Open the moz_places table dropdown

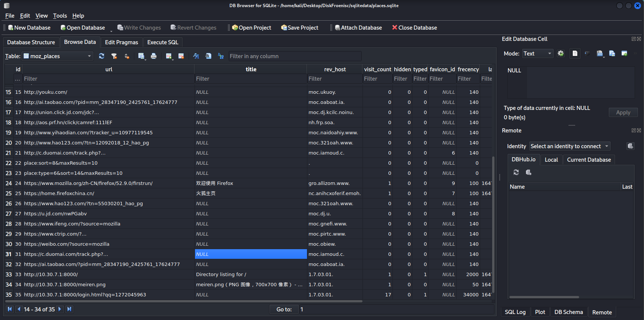[x=57, y=56]
